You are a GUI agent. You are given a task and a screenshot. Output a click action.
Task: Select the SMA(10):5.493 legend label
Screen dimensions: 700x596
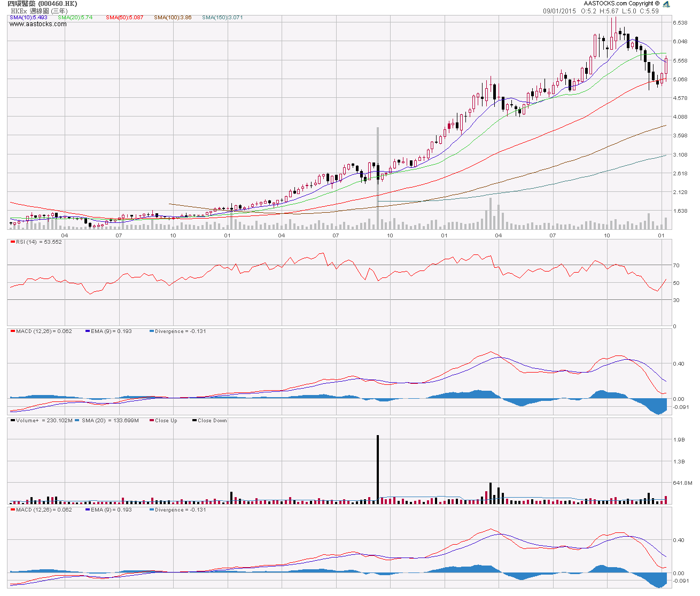[28, 18]
